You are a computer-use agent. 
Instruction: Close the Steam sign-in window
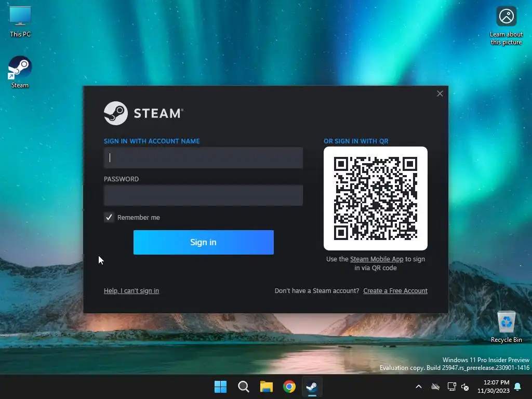tap(440, 94)
